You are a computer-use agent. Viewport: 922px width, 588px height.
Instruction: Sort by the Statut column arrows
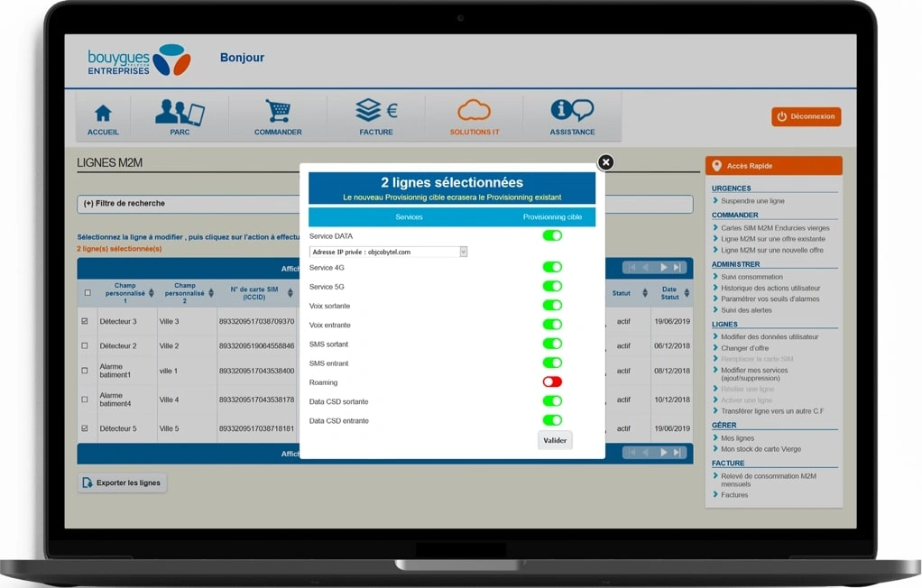click(644, 293)
